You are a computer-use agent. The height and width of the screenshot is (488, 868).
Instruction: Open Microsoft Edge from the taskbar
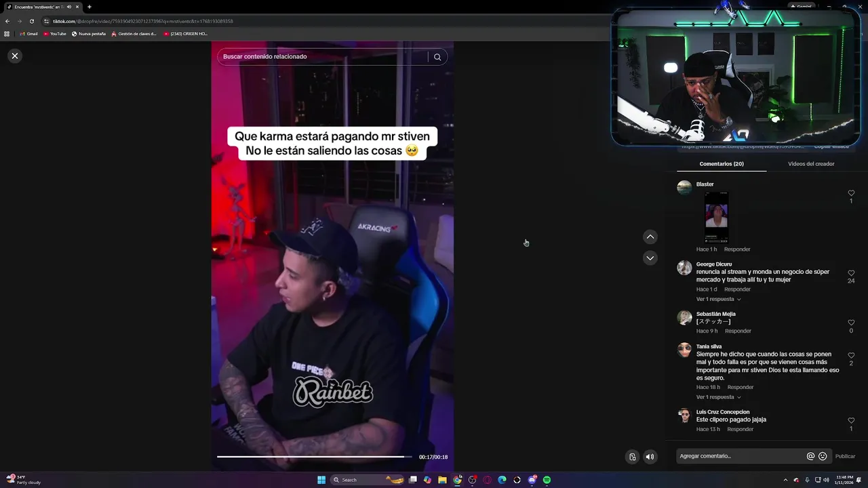(x=502, y=480)
